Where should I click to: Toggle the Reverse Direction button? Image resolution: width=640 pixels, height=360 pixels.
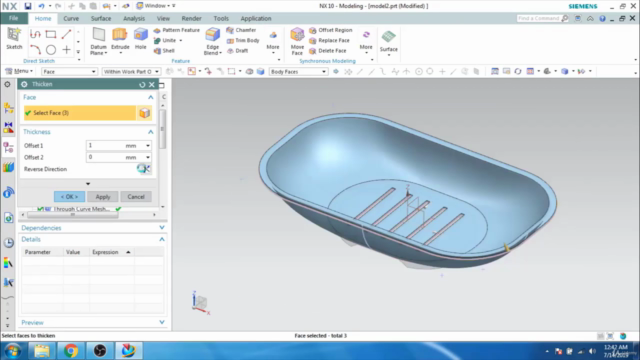click(x=143, y=169)
